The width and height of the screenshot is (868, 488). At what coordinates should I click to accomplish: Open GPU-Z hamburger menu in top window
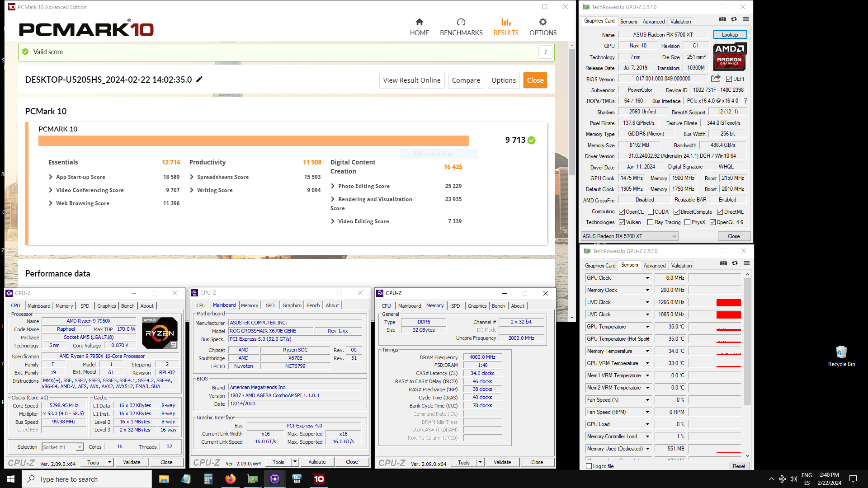(x=746, y=19)
